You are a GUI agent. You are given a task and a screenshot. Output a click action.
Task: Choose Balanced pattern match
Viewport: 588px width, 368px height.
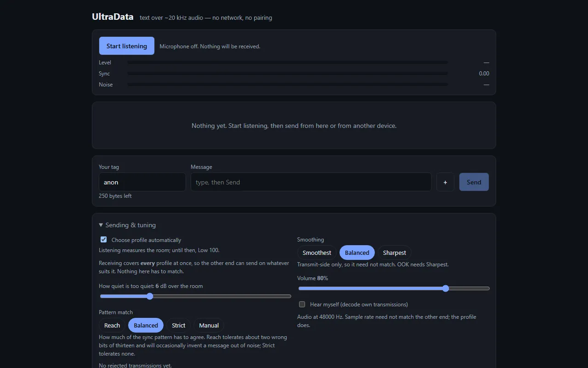pos(146,325)
